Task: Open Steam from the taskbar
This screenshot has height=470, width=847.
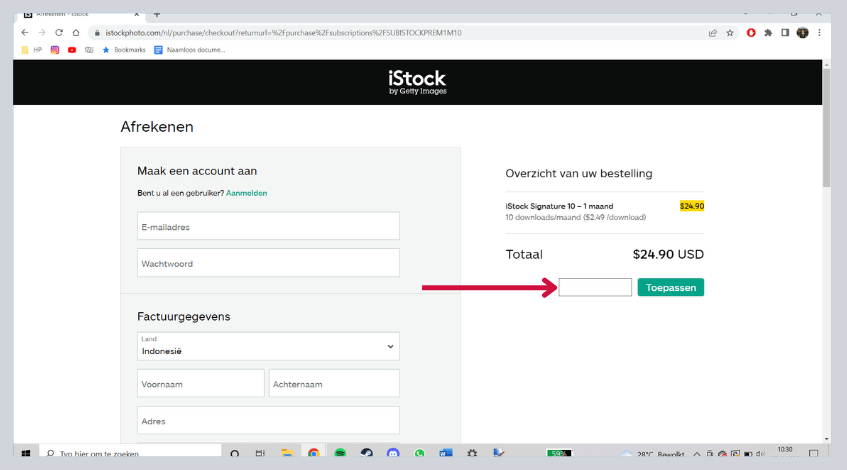Action: tap(366, 453)
